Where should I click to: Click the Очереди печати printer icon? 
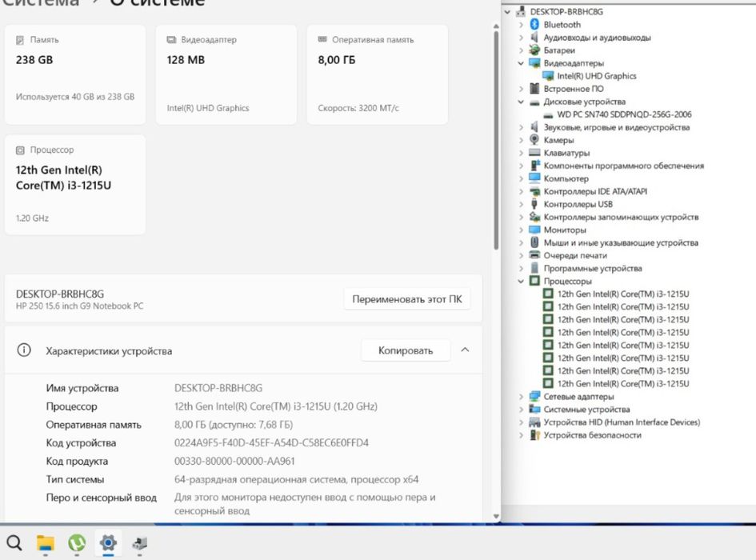534,254
